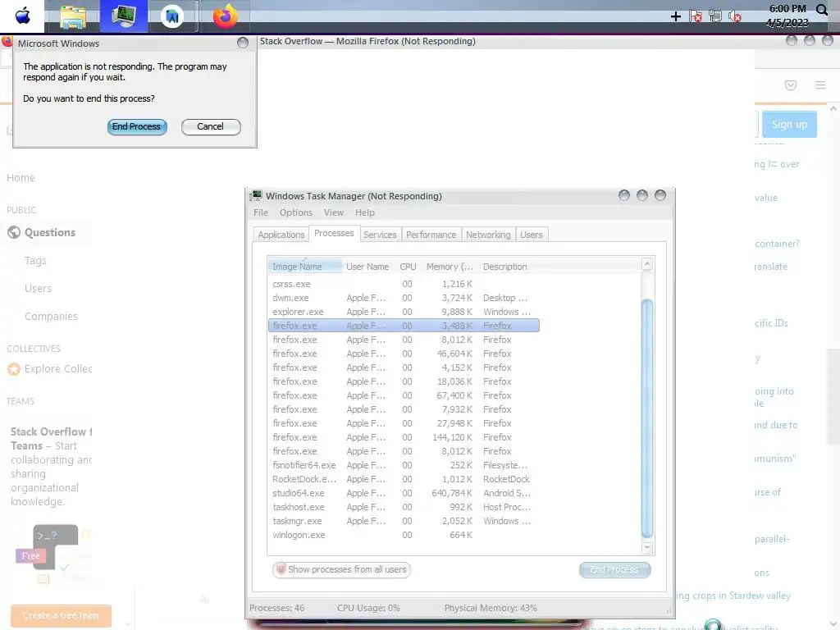The image size is (840, 630).
Task: Switch to the Networking tab
Action: (488, 235)
